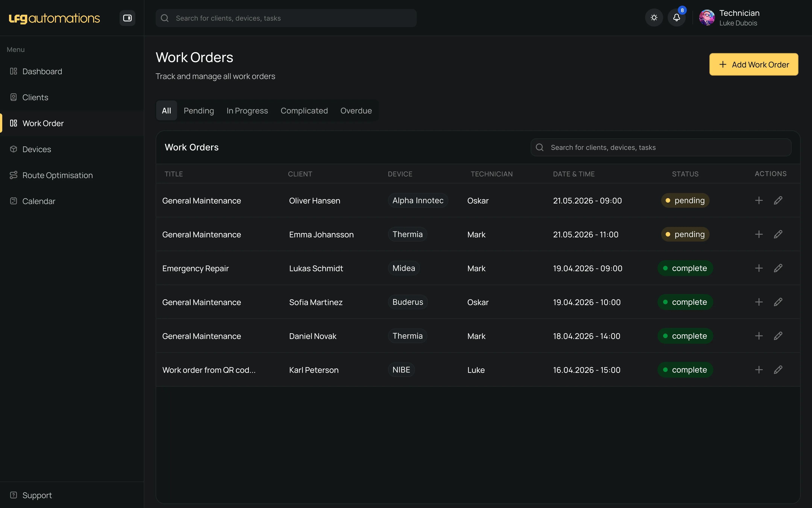Select the All filter tab
812x508 pixels.
tap(166, 111)
